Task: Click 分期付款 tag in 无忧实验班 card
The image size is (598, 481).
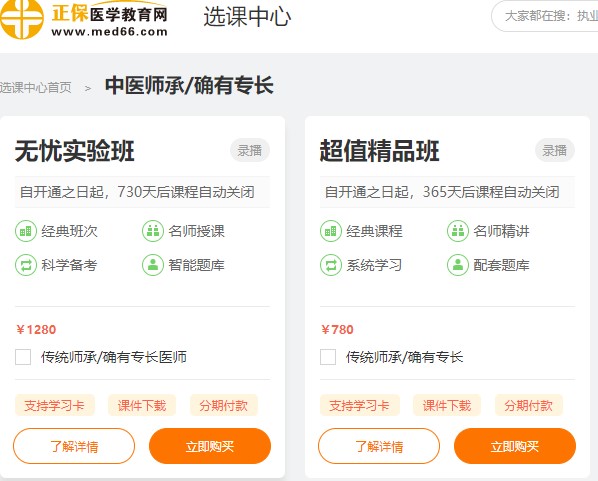Action: click(x=224, y=405)
